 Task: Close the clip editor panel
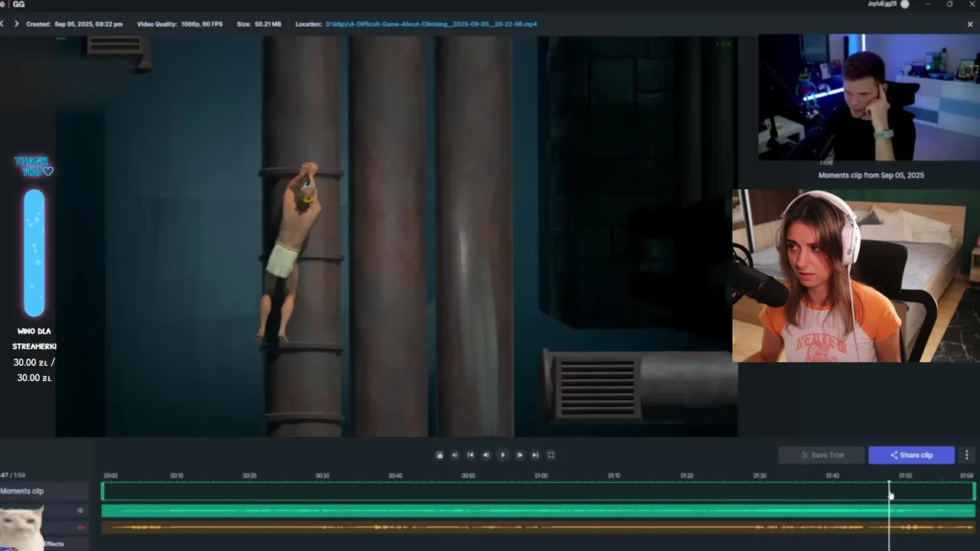click(x=970, y=24)
